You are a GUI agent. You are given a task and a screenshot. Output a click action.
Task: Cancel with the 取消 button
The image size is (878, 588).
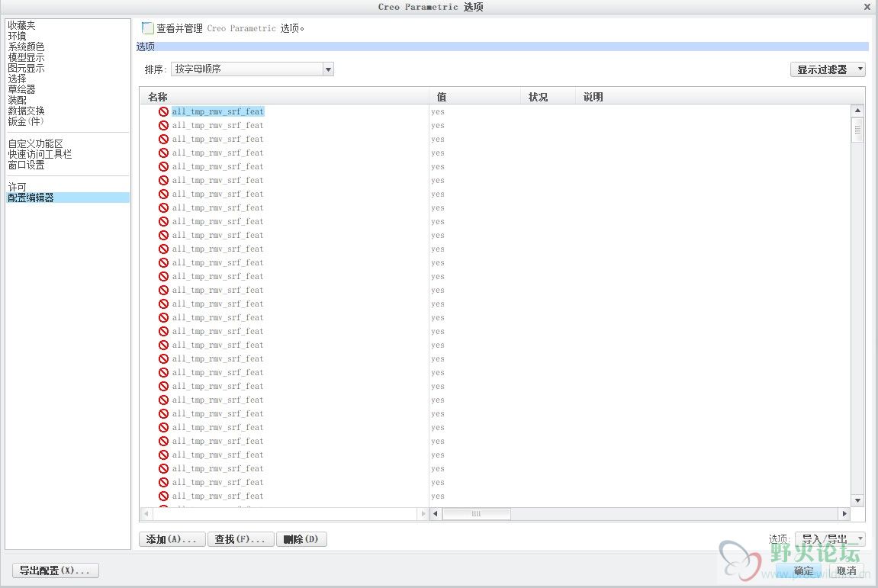(847, 570)
